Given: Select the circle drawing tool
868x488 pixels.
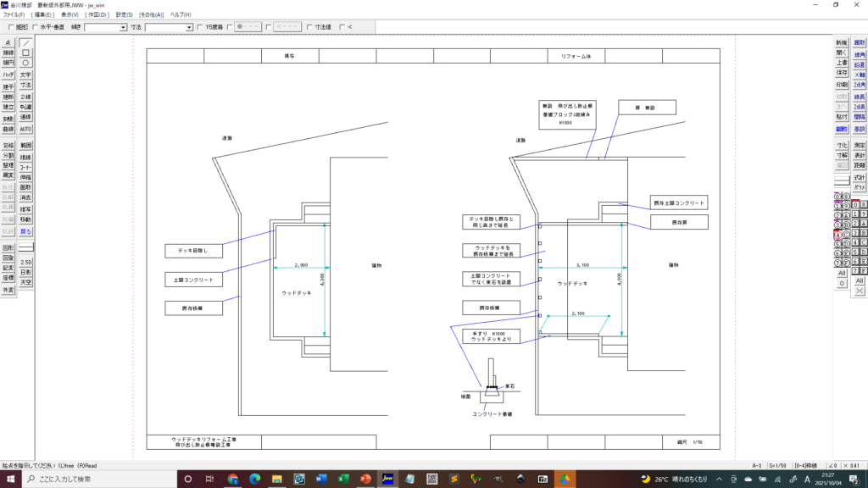Looking at the screenshot, I should click(x=25, y=63).
